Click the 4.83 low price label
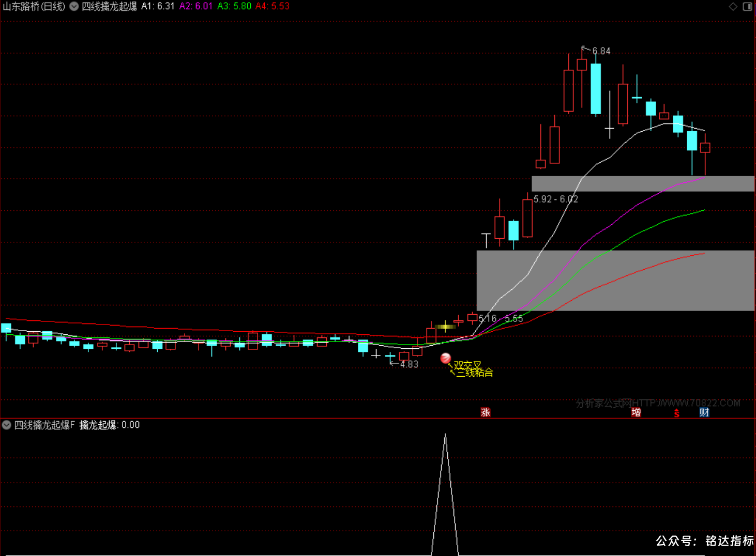Image resolution: width=756 pixels, height=556 pixels. pyautogui.click(x=409, y=364)
